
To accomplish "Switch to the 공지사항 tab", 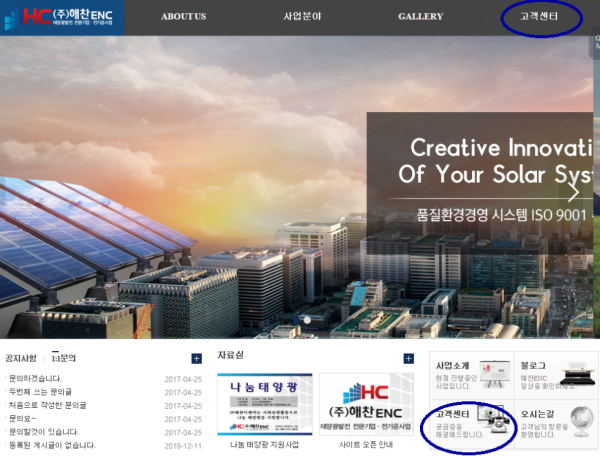I will [21, 357].
